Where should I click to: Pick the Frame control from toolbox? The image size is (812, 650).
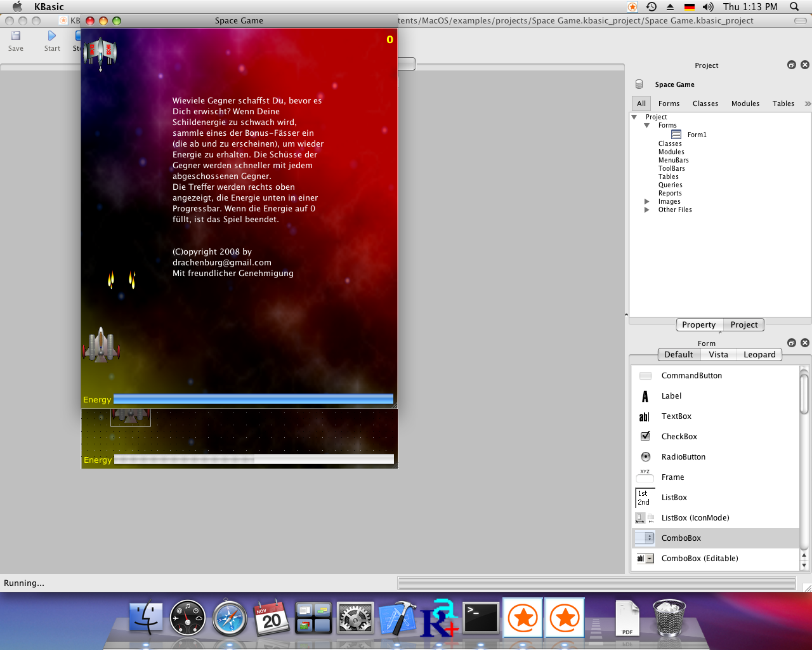tap(645, 477)
